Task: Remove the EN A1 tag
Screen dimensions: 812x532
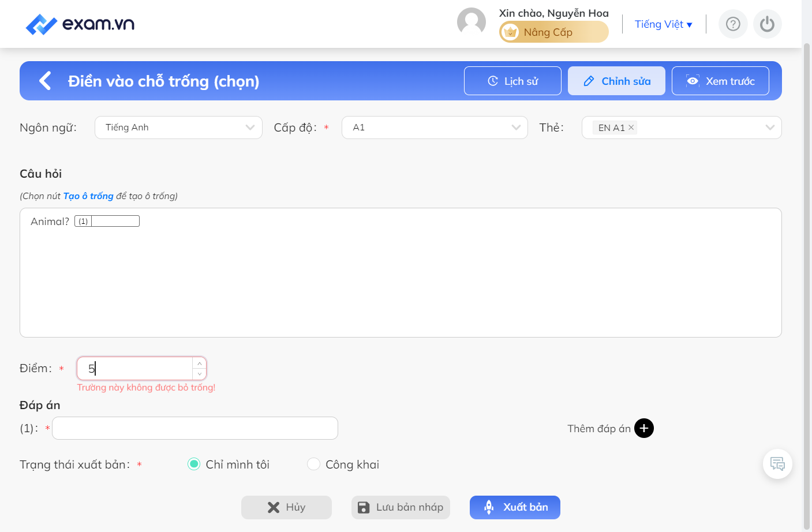Action: coord(631,128)
